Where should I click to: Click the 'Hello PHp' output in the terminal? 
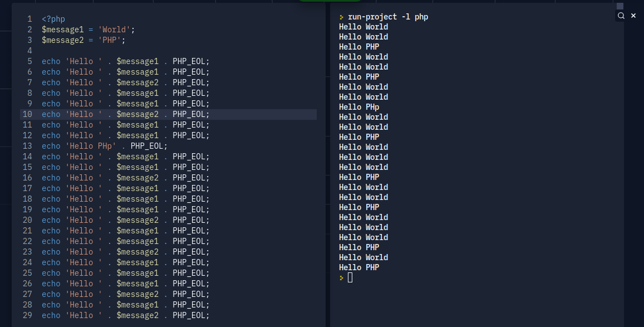pyautogui.click(x=359, y=107)
